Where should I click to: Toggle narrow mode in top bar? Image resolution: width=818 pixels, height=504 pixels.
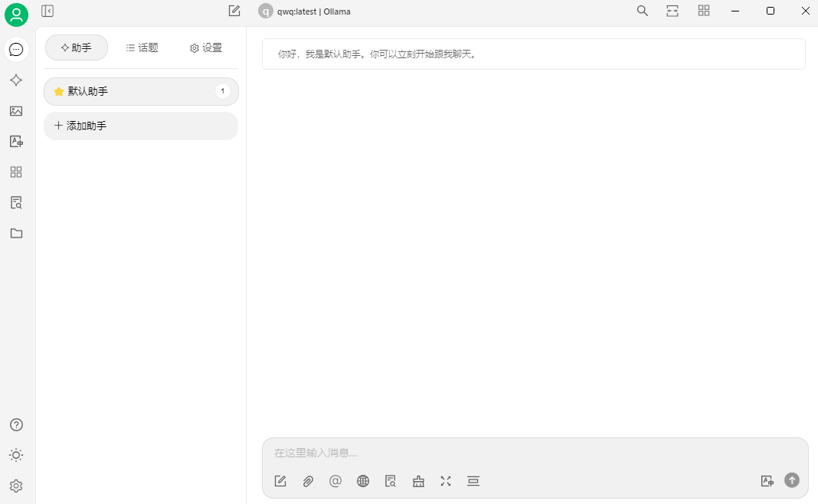pos(672,11)
